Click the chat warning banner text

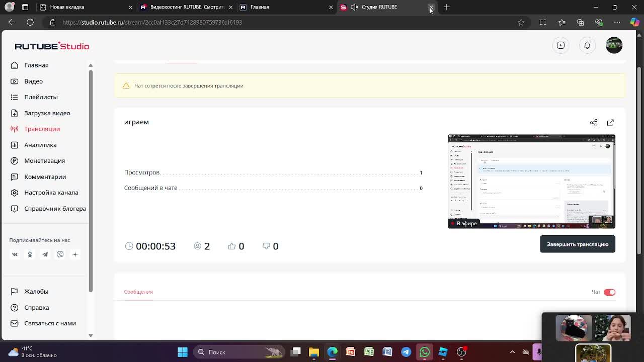[x=189, y=85]
